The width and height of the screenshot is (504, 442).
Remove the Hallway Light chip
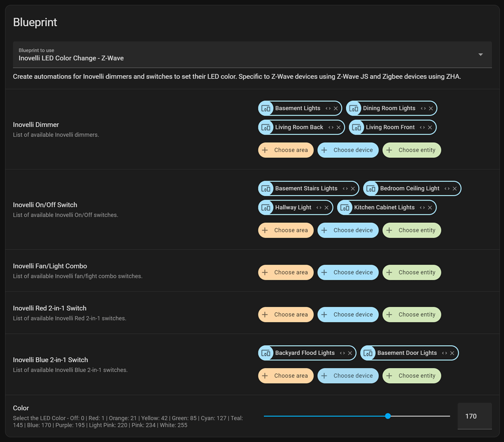click(x=326, y=208)
